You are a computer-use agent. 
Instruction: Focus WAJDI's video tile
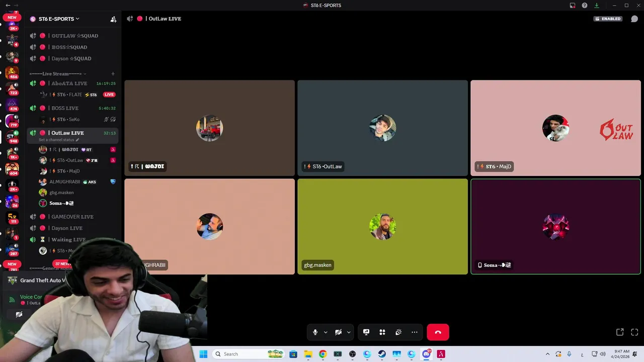coord(210,128)
